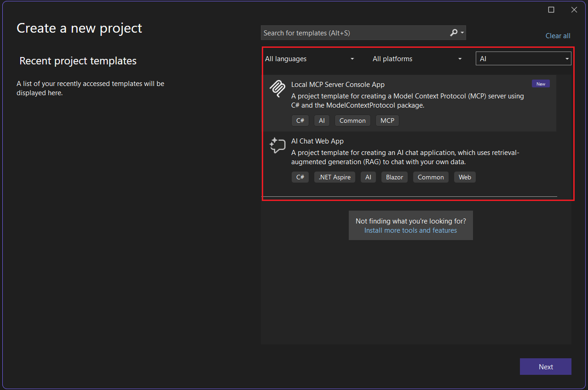Click C# tag under Local MCP Server
Screen dimensions: 588x390
300,120
